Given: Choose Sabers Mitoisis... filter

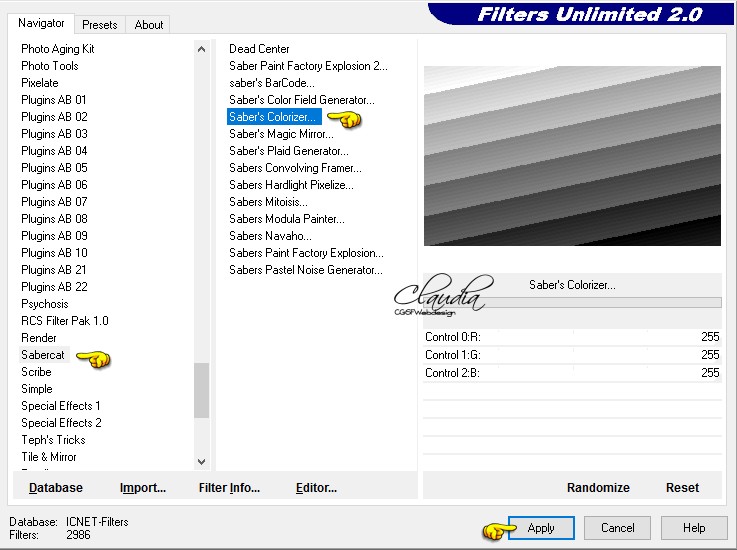Looking at the screenshot, I should [x=268, y=202].
